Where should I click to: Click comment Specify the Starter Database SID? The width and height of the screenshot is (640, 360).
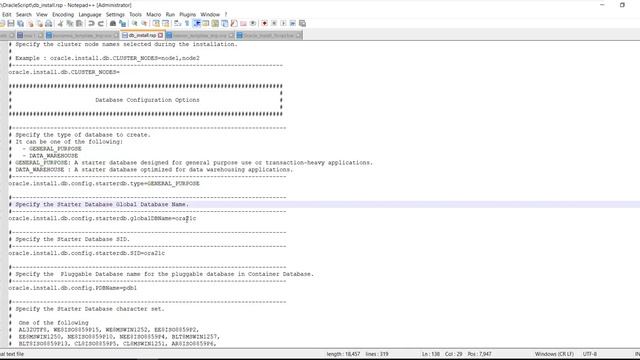(69, 239)
